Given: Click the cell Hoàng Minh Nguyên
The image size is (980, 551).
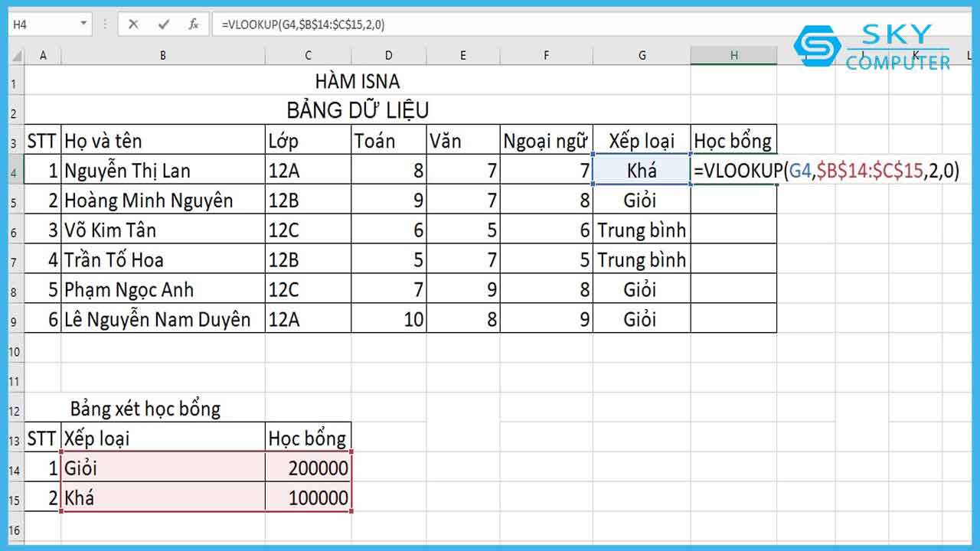Looking at the screenshot, I should pos(163,200).
